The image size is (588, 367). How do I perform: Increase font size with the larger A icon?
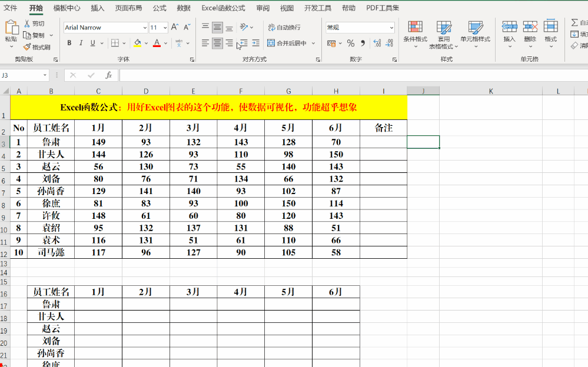[175, 27]
